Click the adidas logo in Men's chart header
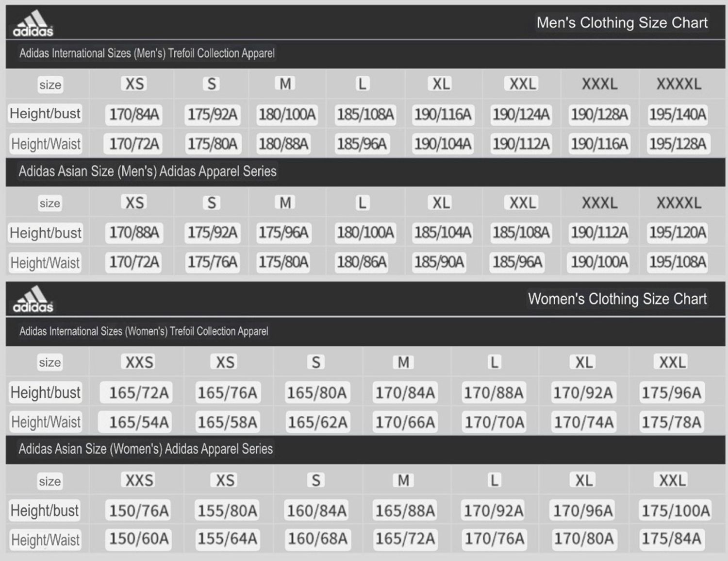This screenshot has height=561, width=728. point(33,24)
